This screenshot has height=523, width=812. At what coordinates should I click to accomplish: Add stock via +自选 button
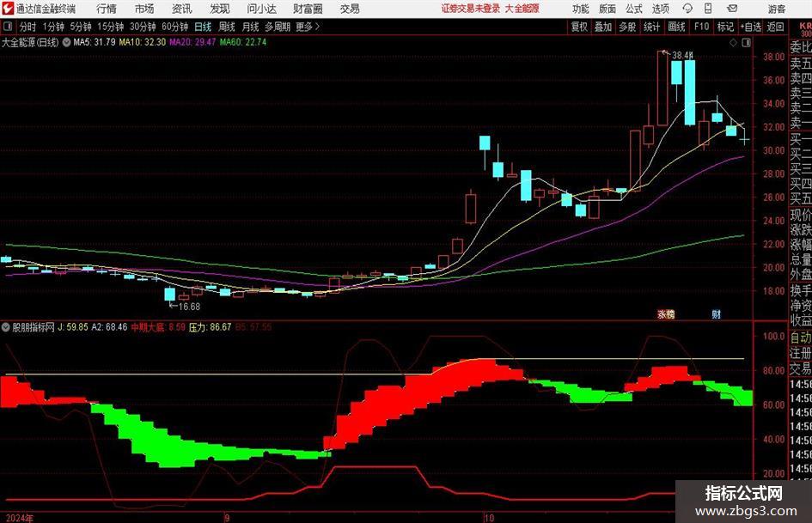[x=751, y=27]
